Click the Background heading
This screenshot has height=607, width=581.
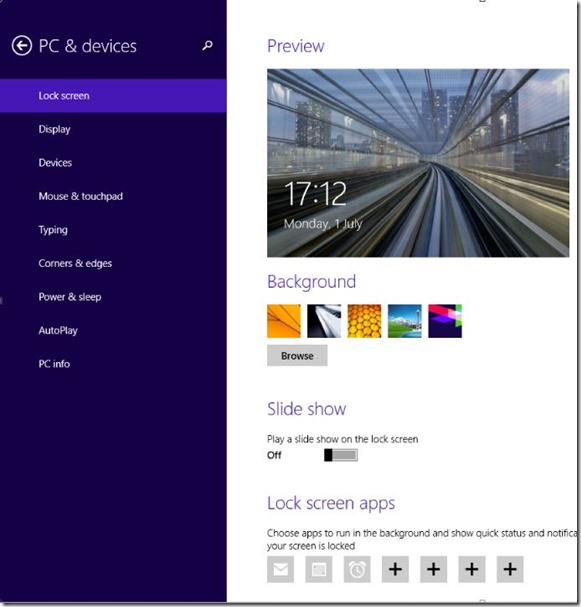311,282
